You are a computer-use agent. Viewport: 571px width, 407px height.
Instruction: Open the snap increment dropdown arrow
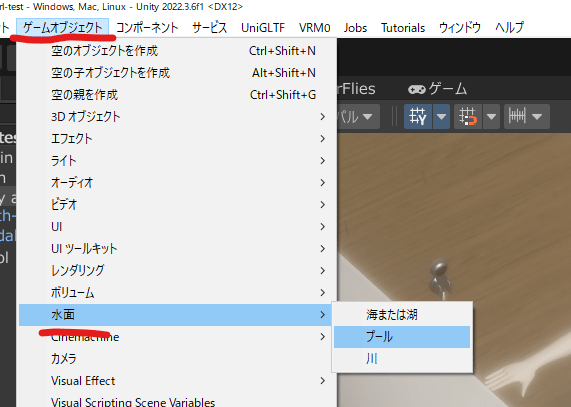(537, 116)
